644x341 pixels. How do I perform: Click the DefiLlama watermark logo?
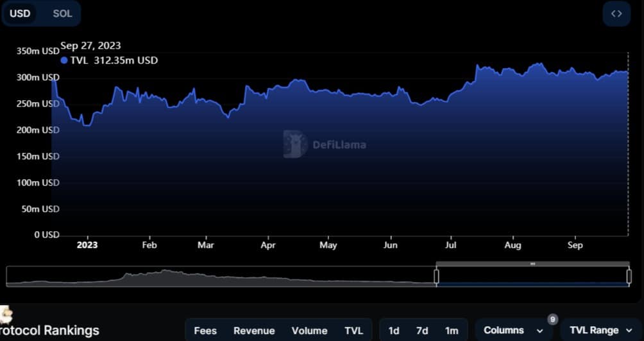(295, 144)
